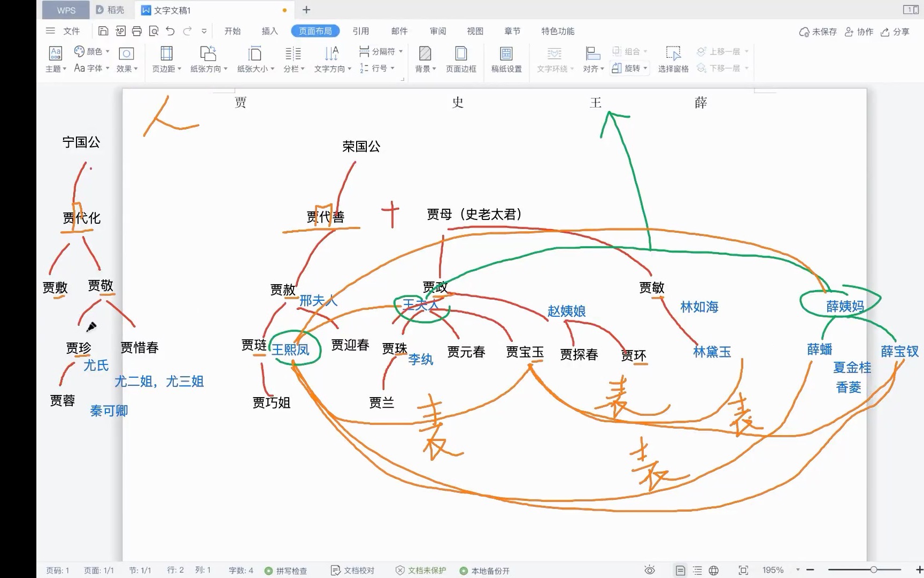This screenshot has height=578, width=924.
Task: Click the zoom in plus button
Action: point(919,570)
